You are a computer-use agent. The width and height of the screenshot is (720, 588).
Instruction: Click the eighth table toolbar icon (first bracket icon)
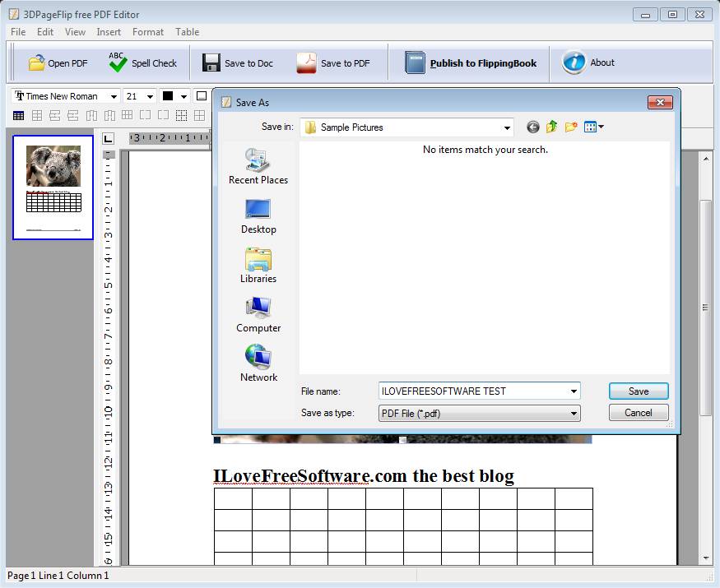click(x=145, y=115)
